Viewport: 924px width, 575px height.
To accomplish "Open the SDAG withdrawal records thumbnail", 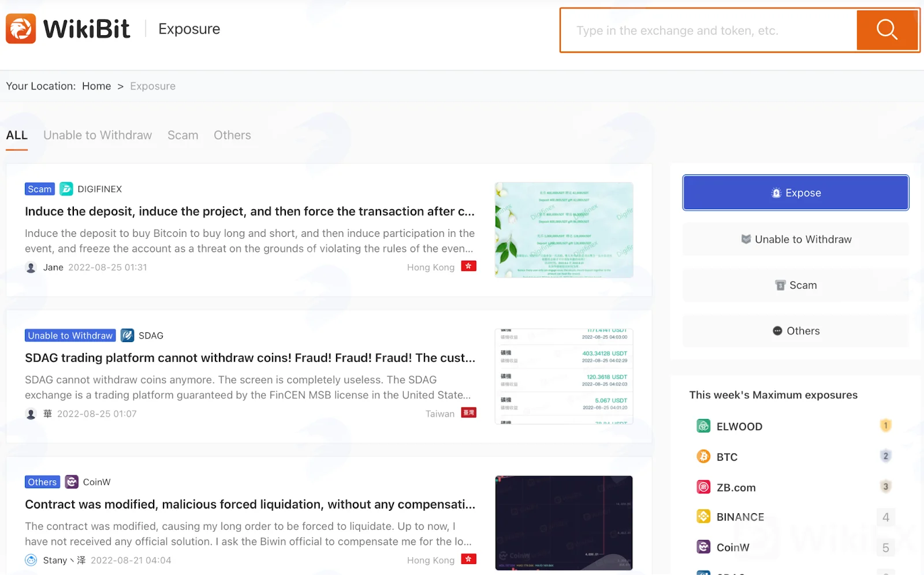I will point(564,376).
